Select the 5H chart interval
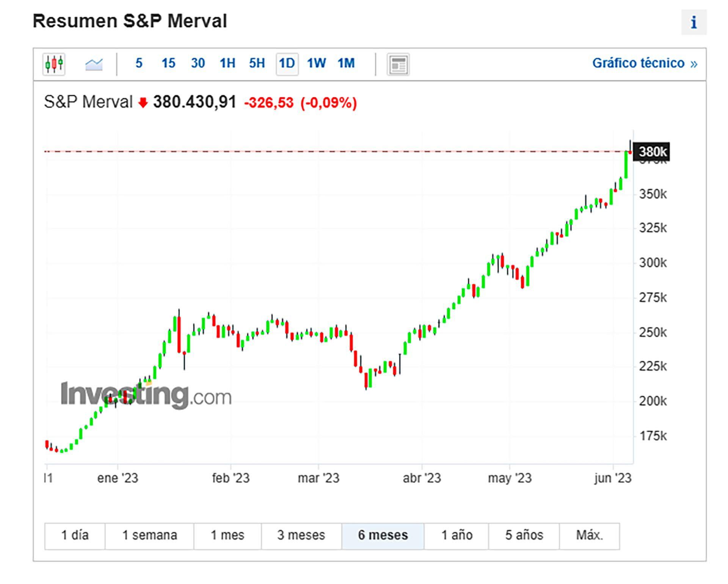Viewport: 728px width, 584px height. pyautogui.click(x=257, y=63)
